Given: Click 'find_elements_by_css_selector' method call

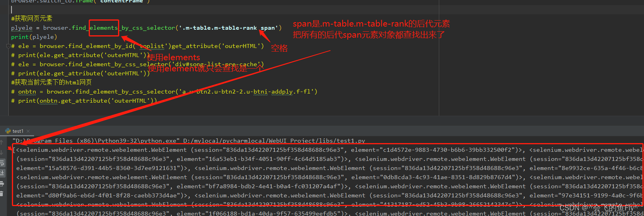Looking at the screenshot, I should 124,28.
